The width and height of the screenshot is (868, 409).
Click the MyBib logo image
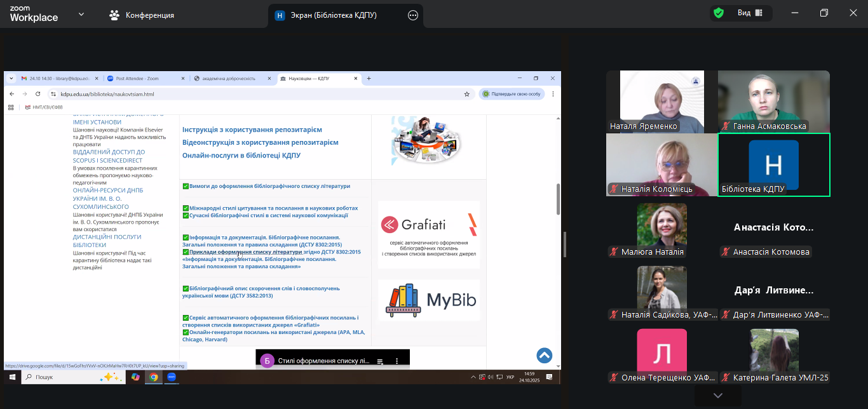click(429, 300)
